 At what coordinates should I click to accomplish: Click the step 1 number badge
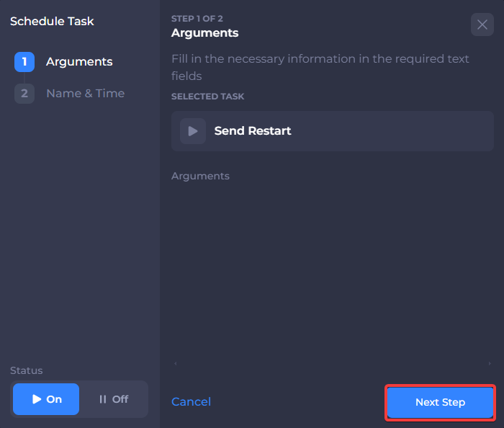24,62
